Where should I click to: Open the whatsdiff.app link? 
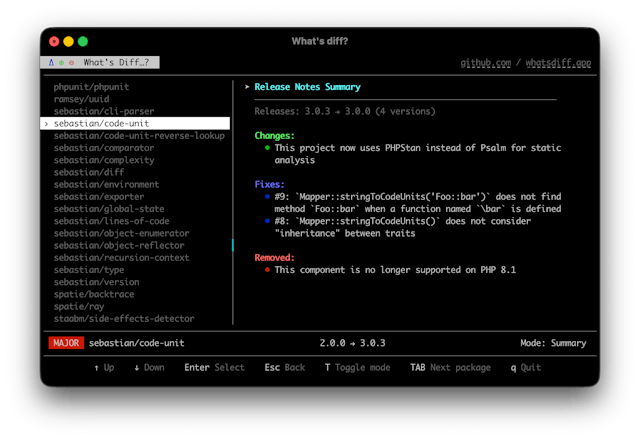[x=558, y=63]
